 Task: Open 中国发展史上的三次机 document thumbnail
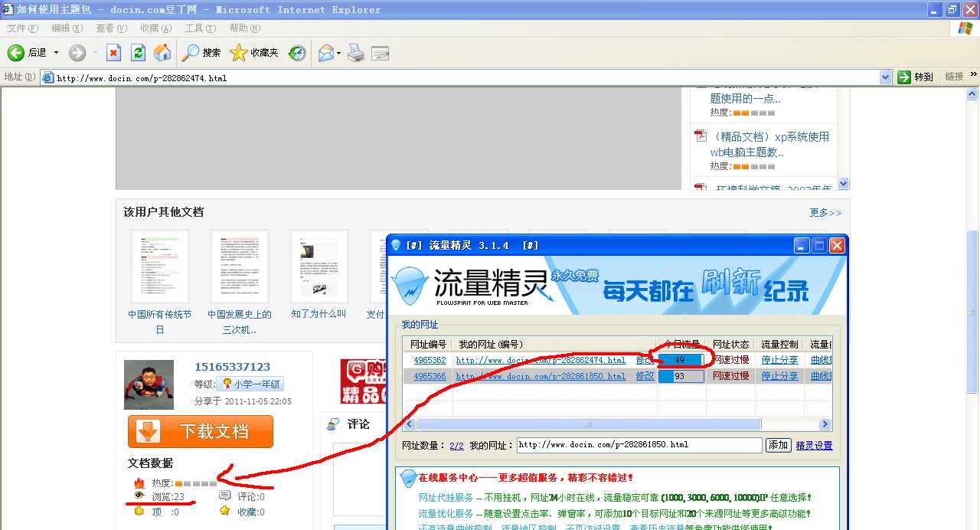(x=239, y=266)
